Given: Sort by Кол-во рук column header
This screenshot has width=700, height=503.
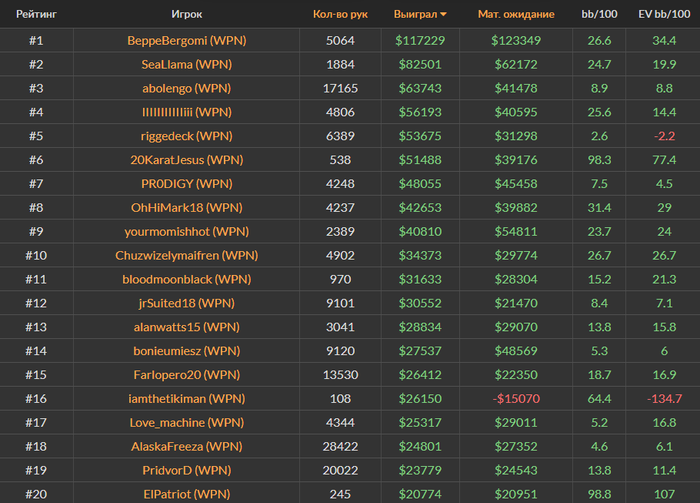Looking at the screenshot, I should coord(340,14).
